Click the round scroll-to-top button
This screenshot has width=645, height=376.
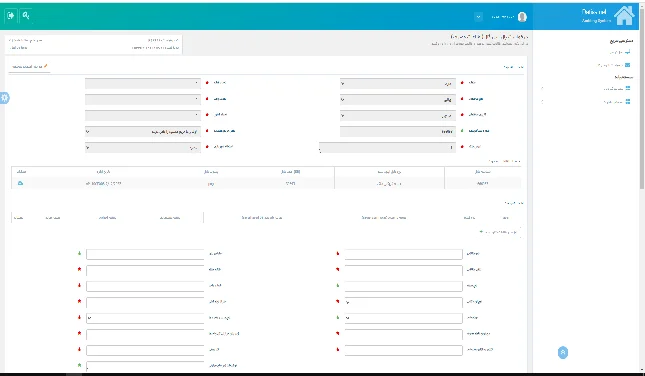[563, 353]
